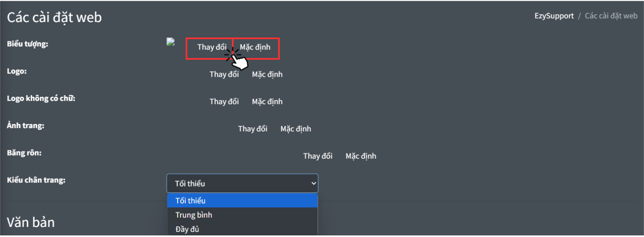Click "Thay đổi" for Biểu tượng
This screenshot has height=237, width=644.
coord(212,47)
